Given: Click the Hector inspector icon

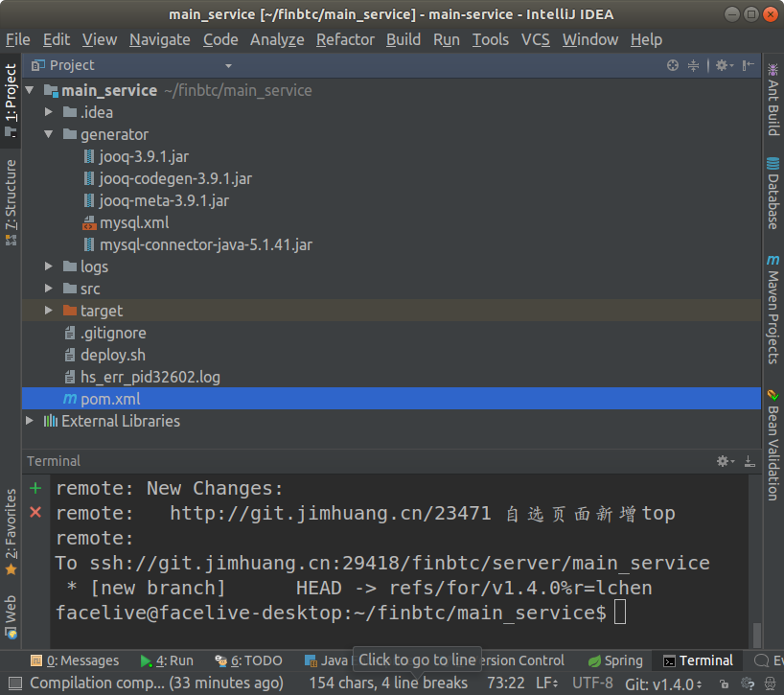Looking at the screenshot, I should click(x=771, y=683).
